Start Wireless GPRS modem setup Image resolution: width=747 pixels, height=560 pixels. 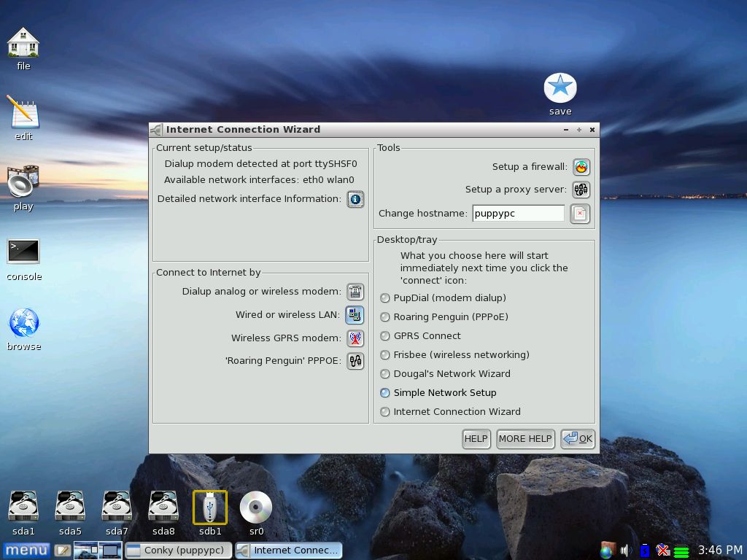point(355,338)
